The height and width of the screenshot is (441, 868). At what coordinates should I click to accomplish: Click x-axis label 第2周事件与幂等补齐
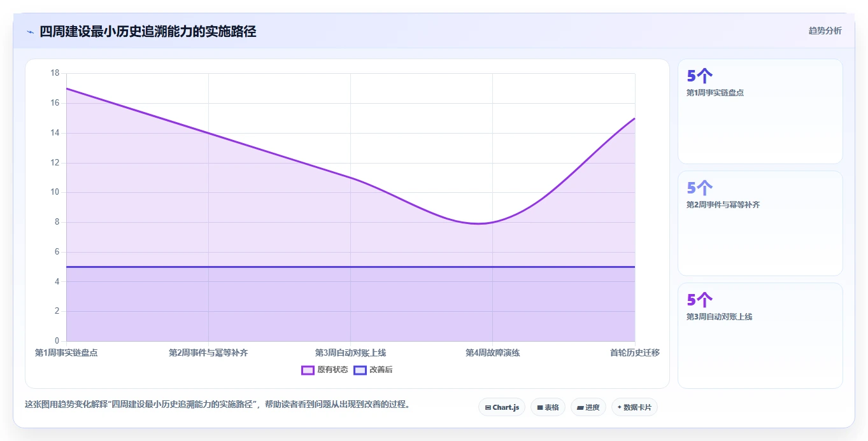pyautogui.click(x=208, y=353)
